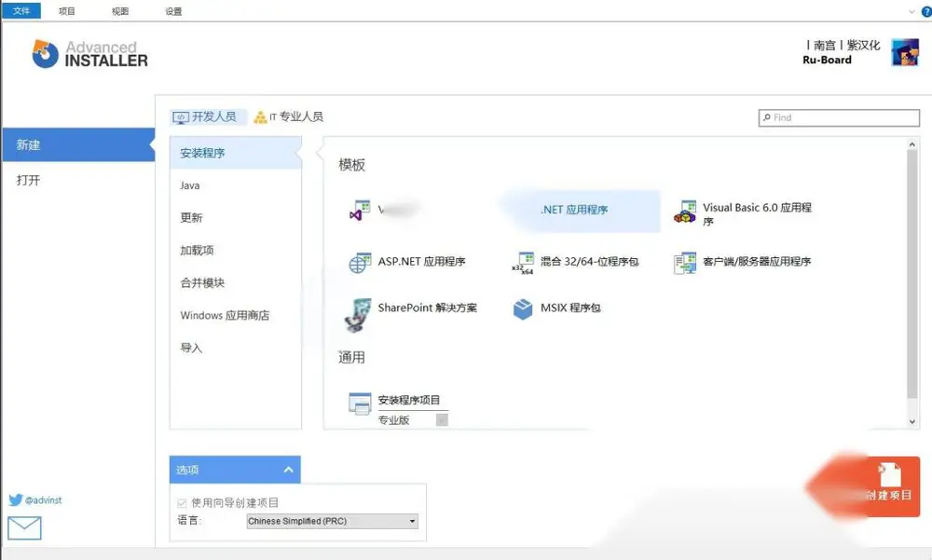The image size is (932, 560).
Task: Select the 客户端/服务器应用程序 label
Action: [x=757, y=262]
